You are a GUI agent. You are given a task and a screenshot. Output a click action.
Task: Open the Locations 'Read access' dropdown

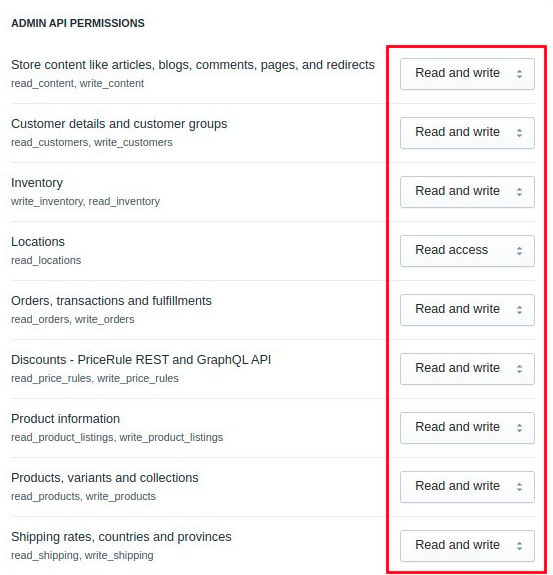pos(467,251)
